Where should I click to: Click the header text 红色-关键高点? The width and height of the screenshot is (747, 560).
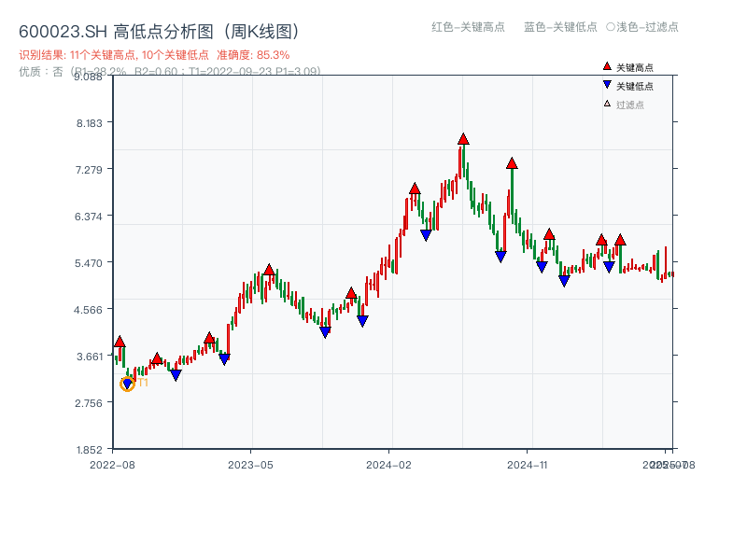(468, 27)
